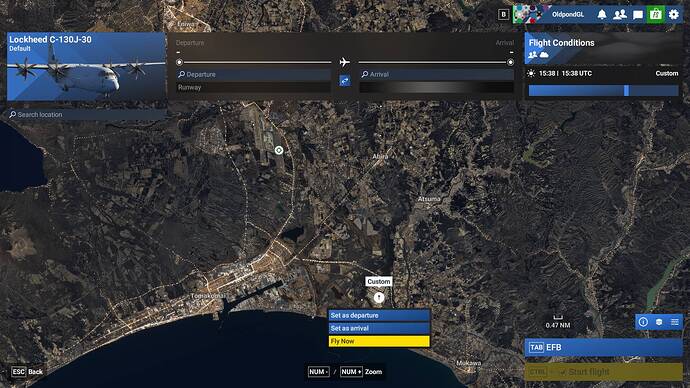Open the EFB panel
This screenshot has height=388, width=690.
click(x=603, y=348)
